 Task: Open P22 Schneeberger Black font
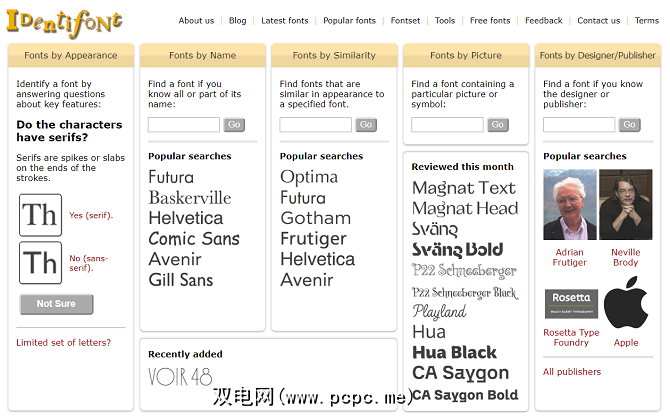(465, 293)
